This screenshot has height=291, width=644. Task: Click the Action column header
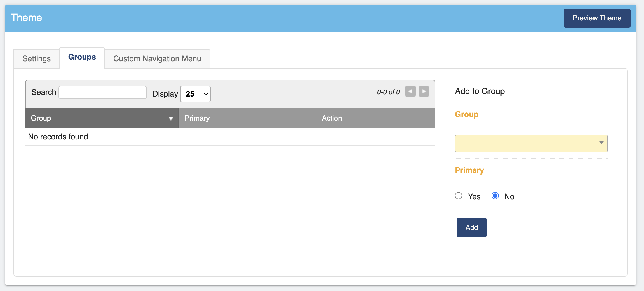pos(375,118)
